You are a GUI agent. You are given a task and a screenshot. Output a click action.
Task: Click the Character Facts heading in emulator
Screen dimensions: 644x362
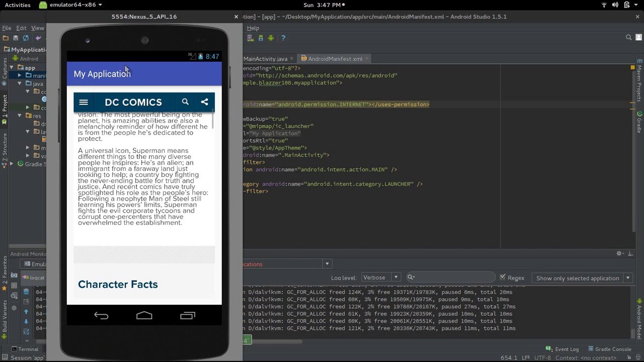118,284
